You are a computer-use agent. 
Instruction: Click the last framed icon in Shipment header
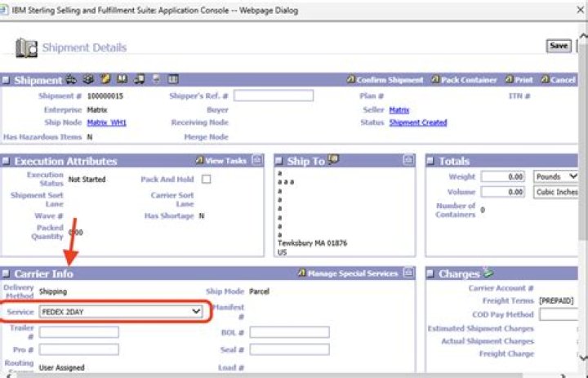pyautogui.click(x=172, y=79)
